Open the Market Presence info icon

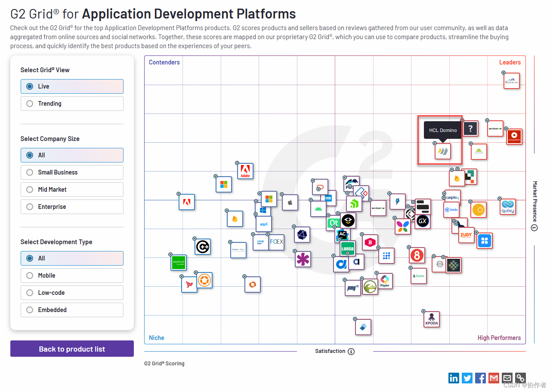[x=534, y=228]
